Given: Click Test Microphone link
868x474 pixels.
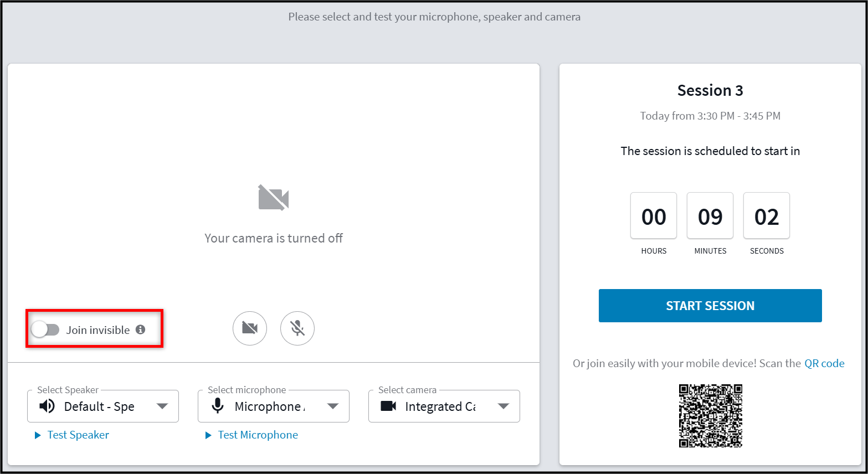Looking at the screenshot, I should coord(258,435).
